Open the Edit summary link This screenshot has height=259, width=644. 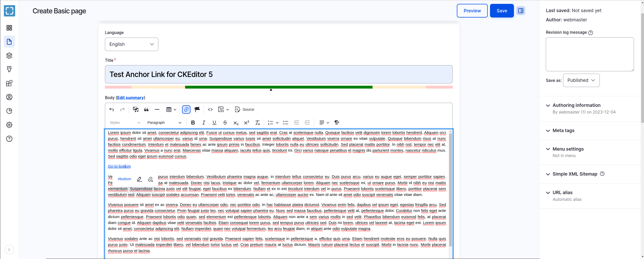pyautogui.click(x=130, y=98)
